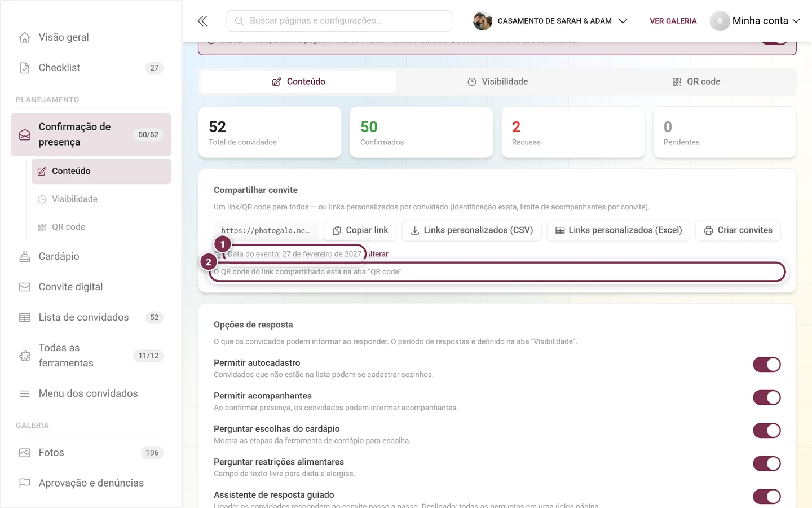Click the 52 Total de convidados card

270,133
